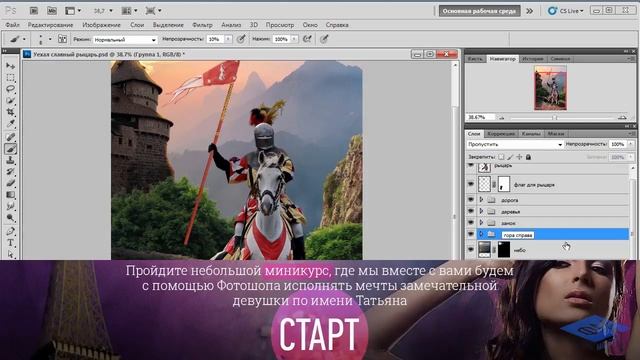640x360 pixels.
Task: Lock all padlock icon in Layers panel
Action: click(x=528, y=157)
